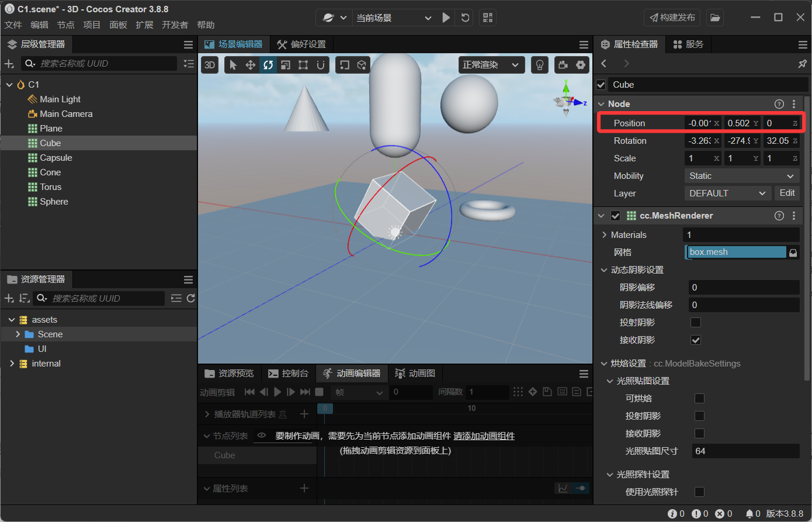Expand Scene folder in assets
The width and height of the screenshot is (812, 522).
18,334
